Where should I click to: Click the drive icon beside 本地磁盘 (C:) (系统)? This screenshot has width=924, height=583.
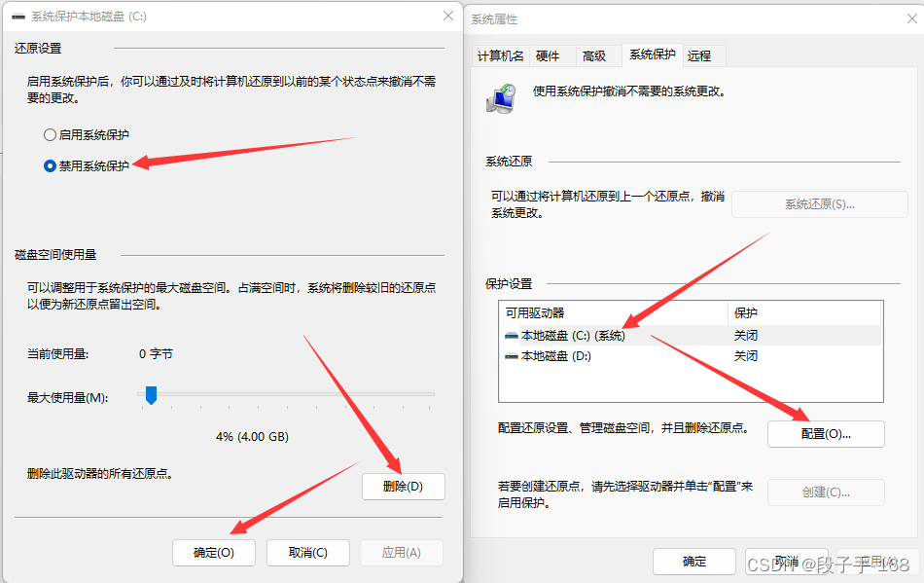point(511,334)
